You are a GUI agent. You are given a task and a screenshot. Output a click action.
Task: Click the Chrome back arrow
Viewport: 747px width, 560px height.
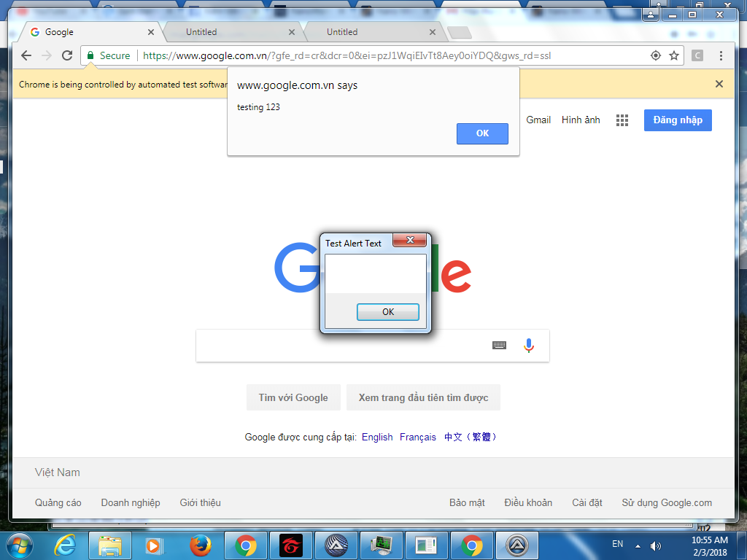(26, 55)
